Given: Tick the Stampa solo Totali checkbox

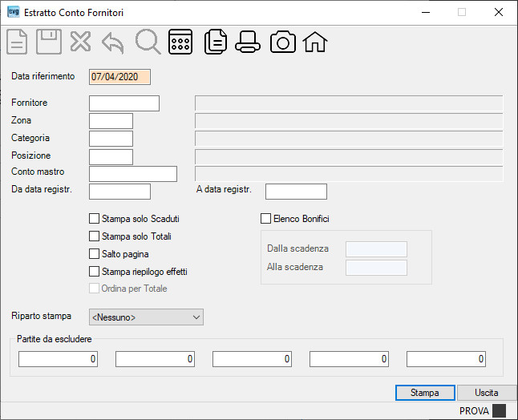Looking at the screenshot, I should click(94, 236).
